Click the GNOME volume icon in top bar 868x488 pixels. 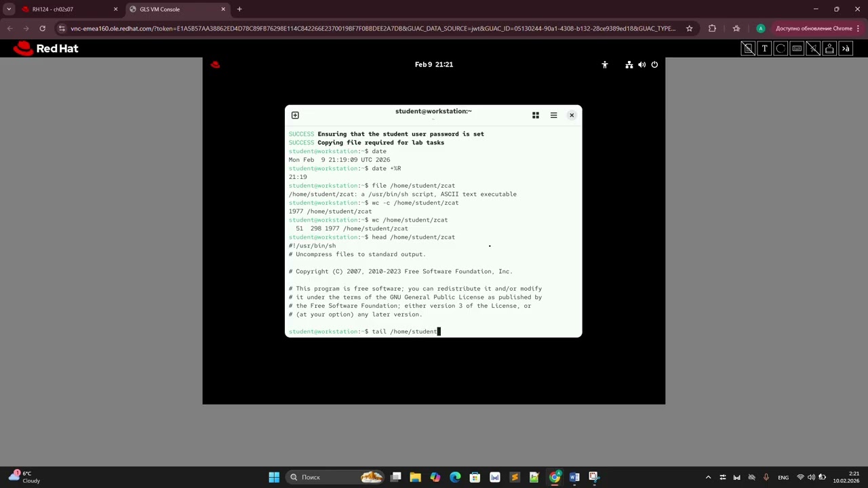click(642, 64)
